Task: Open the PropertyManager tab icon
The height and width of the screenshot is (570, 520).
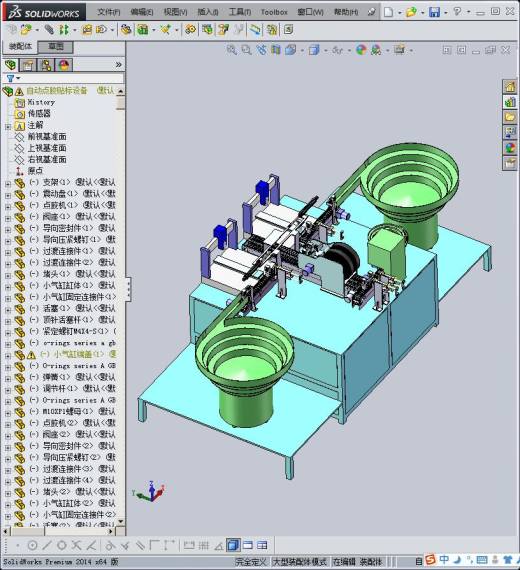Action: pos(28,65)
